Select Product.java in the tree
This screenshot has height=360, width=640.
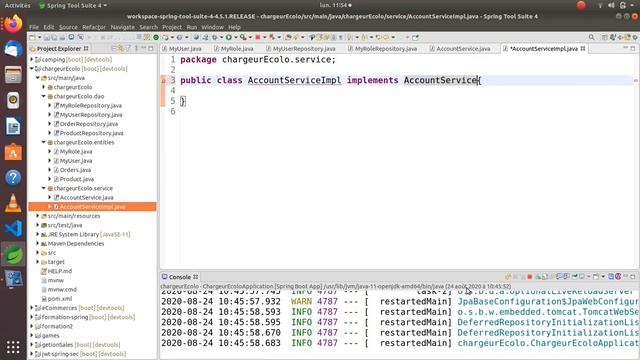click(x=77, y=179)
